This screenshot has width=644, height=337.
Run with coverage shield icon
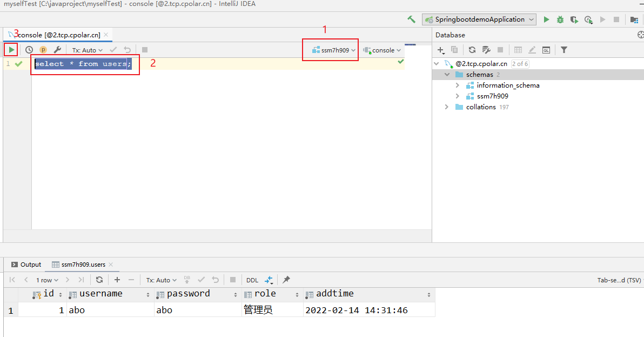[574, 19]
